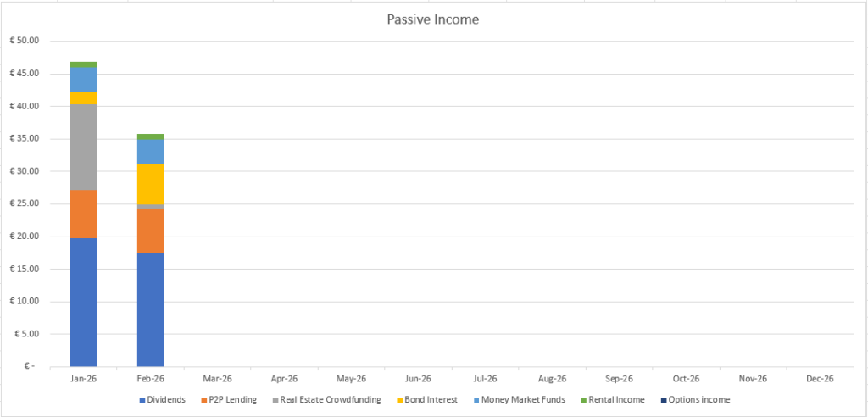The width and height of the screenshot is (868, 417).
Task: Click the Bond Interest legend entry
Action: click(x=433, y=400)
